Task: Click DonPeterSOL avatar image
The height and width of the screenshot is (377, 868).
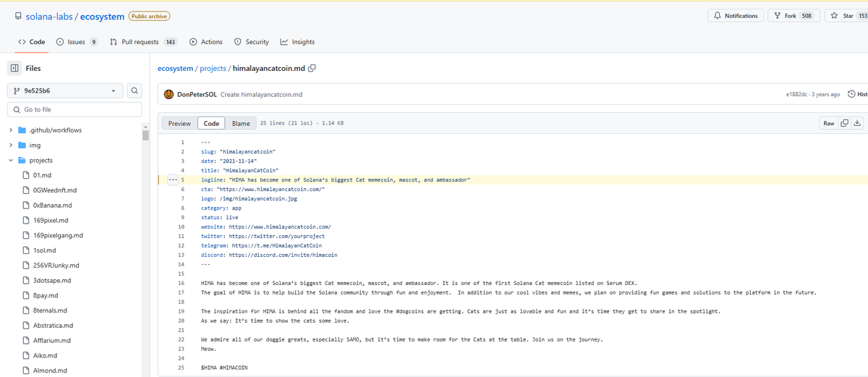Action: [169, 94]
